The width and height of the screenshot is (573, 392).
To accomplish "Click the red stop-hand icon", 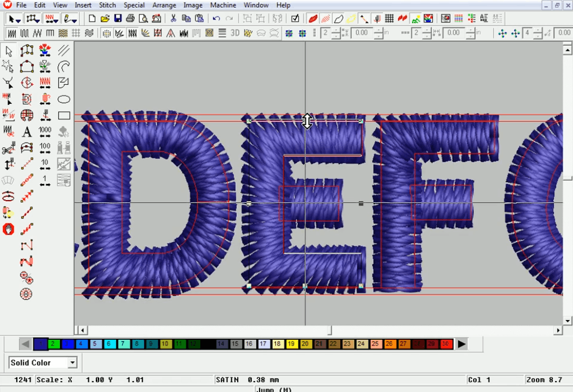I will 8,229.
